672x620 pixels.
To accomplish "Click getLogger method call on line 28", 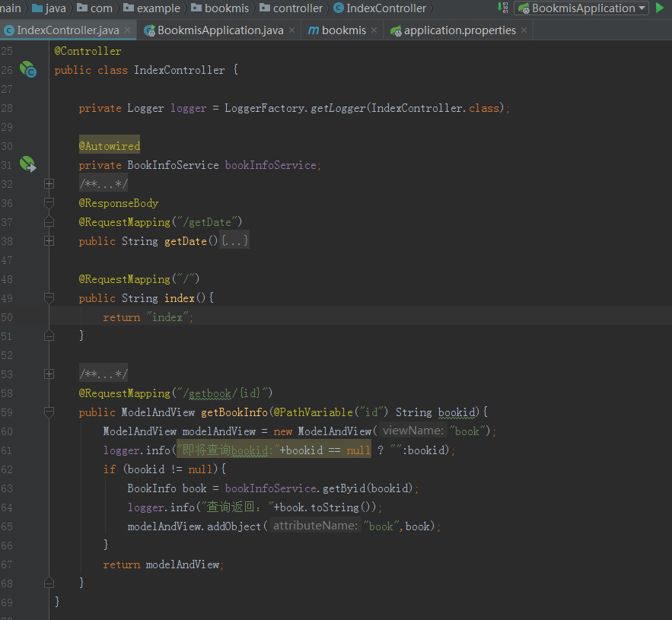I will [338, 108].
